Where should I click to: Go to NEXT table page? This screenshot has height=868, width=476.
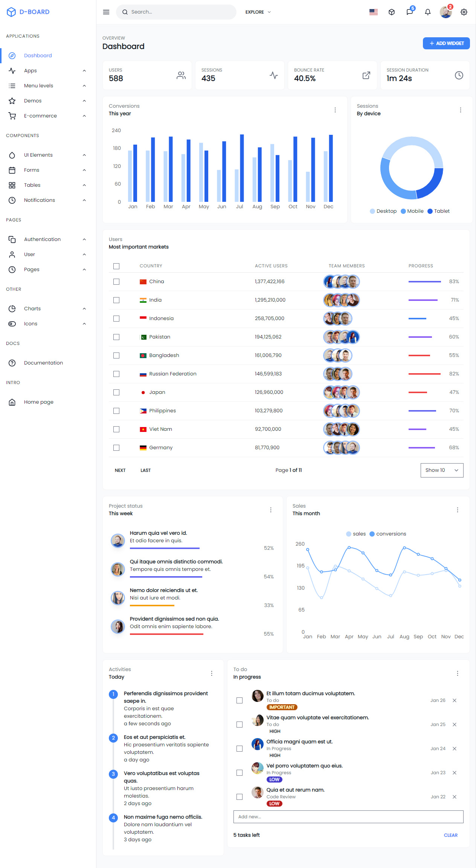coord(120,470)
